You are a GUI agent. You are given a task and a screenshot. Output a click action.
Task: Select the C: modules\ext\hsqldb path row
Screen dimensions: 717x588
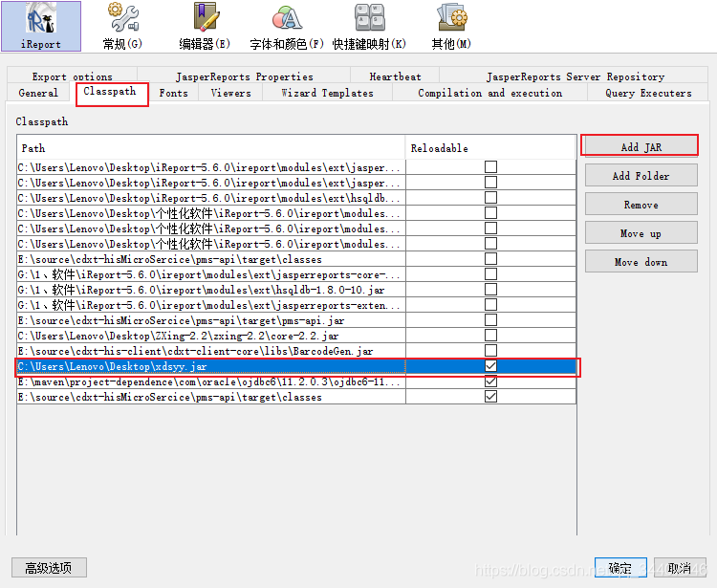coord(211,198)
